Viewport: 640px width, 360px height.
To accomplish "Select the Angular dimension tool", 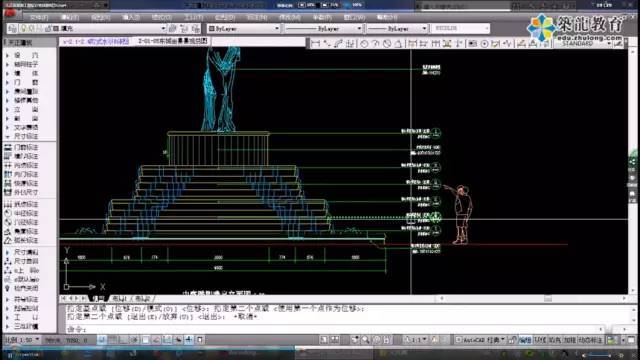I will click(398, 43).
